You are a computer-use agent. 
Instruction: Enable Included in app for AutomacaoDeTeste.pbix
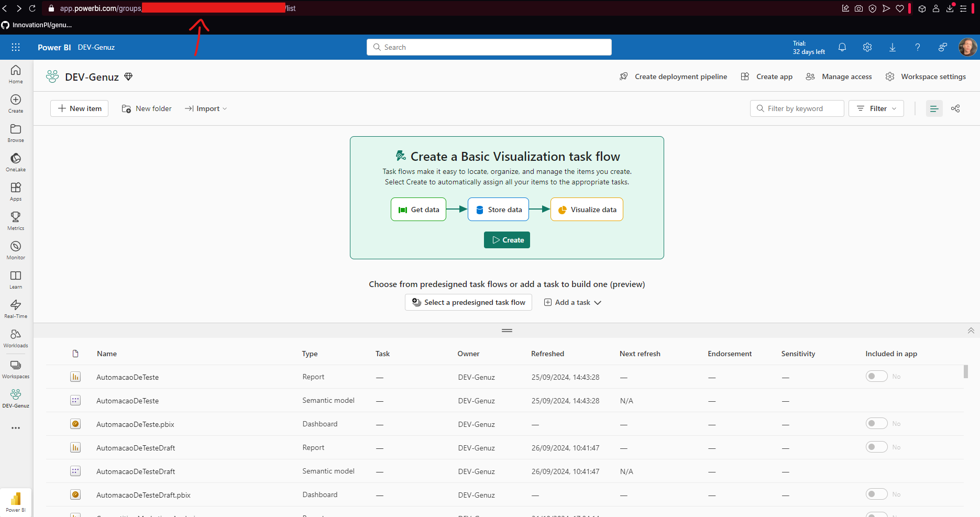coord(876,424)
